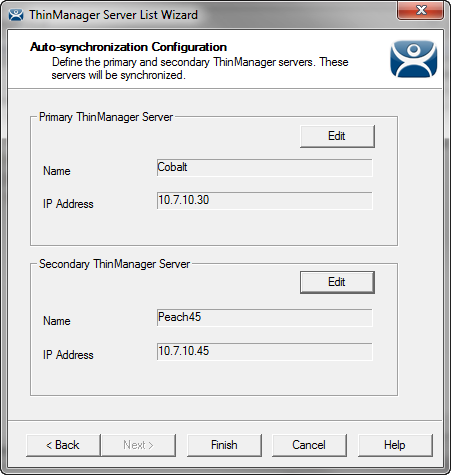451x475 pixels.
Task: Click the ThinManager Server List Wizard title text
Action: click(x=113, y=15)
